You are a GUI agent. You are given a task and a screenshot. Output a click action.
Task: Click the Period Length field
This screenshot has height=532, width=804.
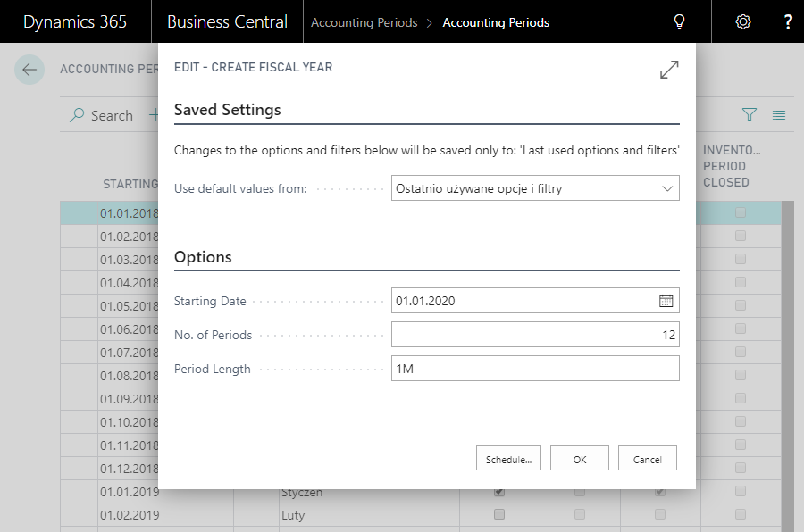click(535, 368)
